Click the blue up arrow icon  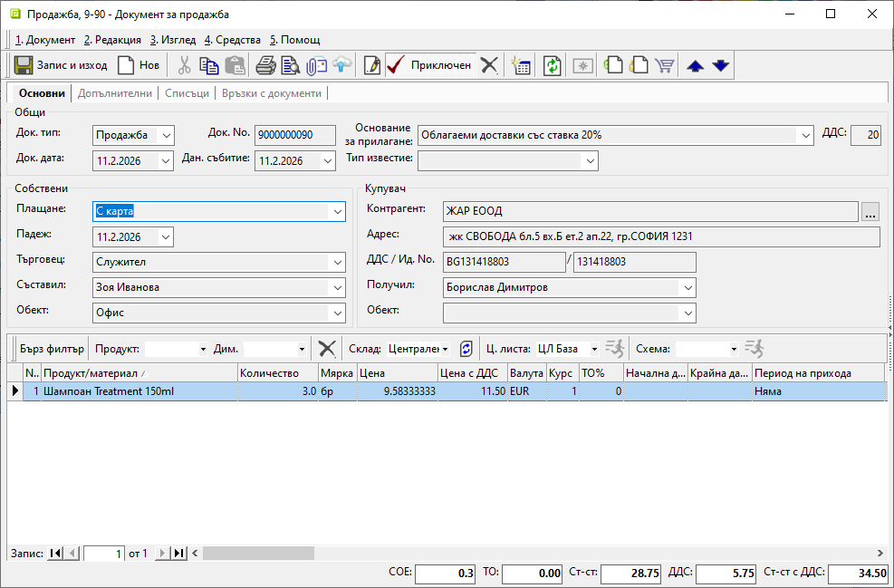(695, 65)
